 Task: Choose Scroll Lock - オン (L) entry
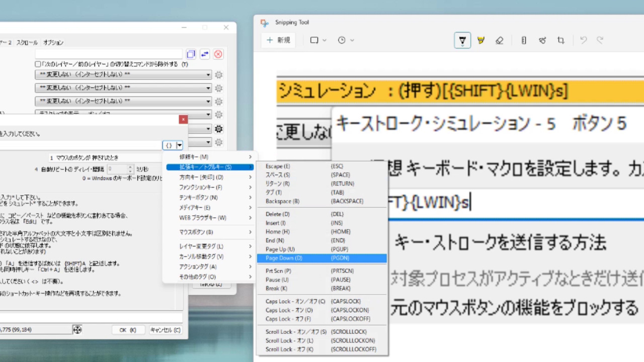point(322,340)
